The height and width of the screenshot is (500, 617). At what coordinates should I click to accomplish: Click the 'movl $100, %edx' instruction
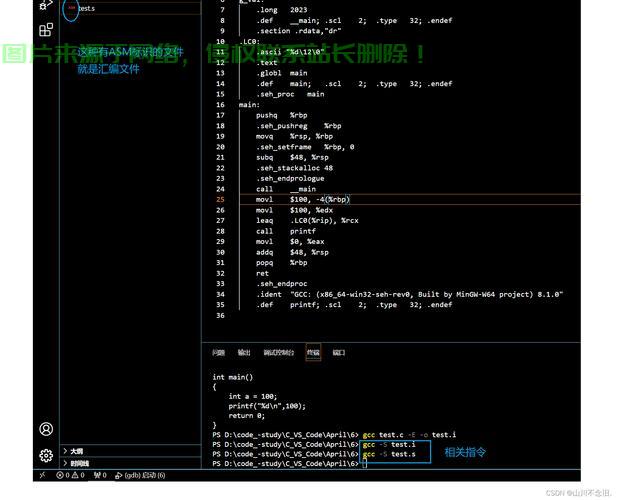(294, 210)
